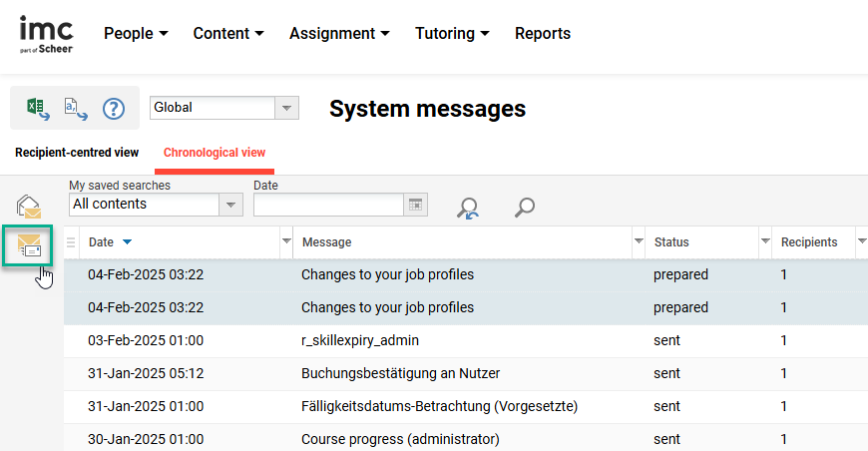Open the Assignment menu
Image resolution: width=868 pixels, height=451 pixels.
(339, 34)
